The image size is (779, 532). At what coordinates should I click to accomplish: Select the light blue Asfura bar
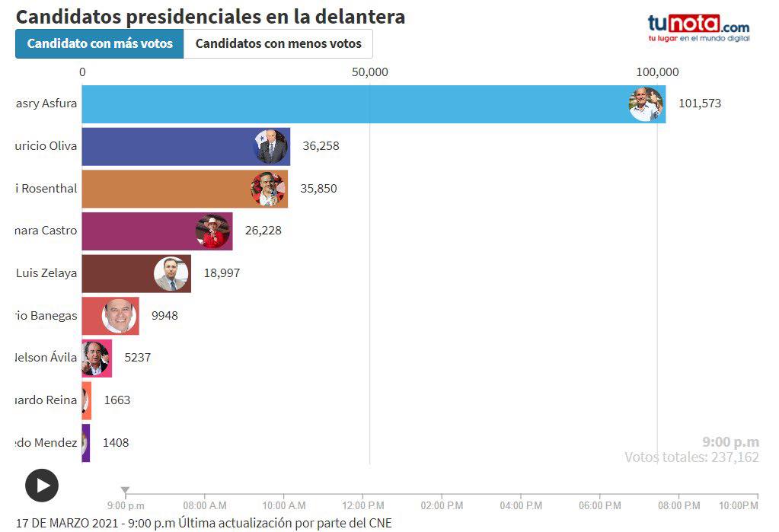click(x=374, y=104)
